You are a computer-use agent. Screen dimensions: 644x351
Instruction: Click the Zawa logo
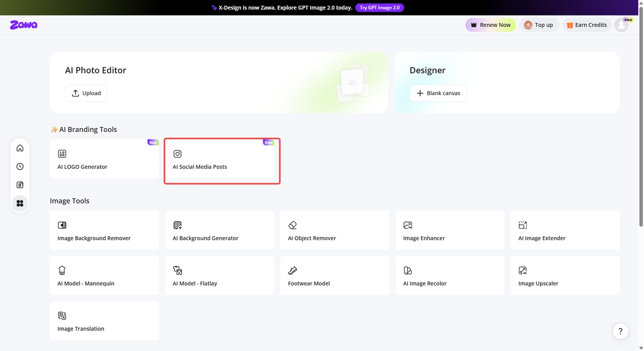(24, 25)
